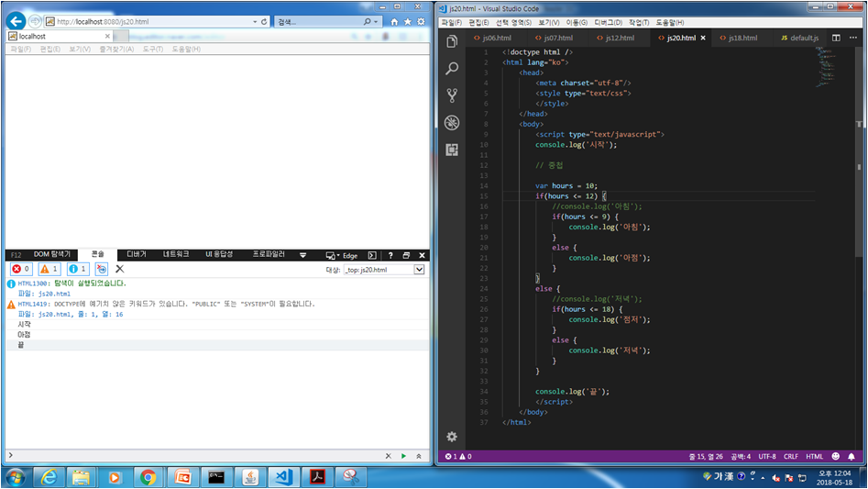Click the console input line
The image size is (868, 489).
[196, 456]
